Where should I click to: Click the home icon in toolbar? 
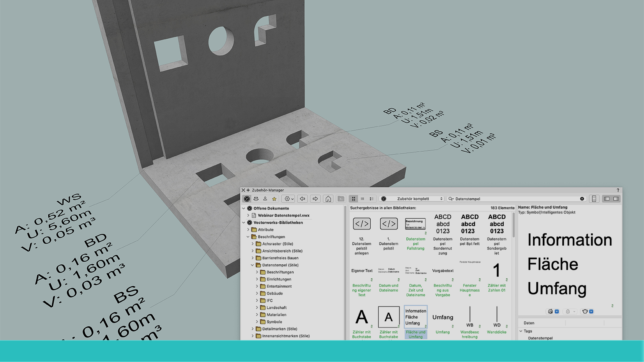(328, 199)
